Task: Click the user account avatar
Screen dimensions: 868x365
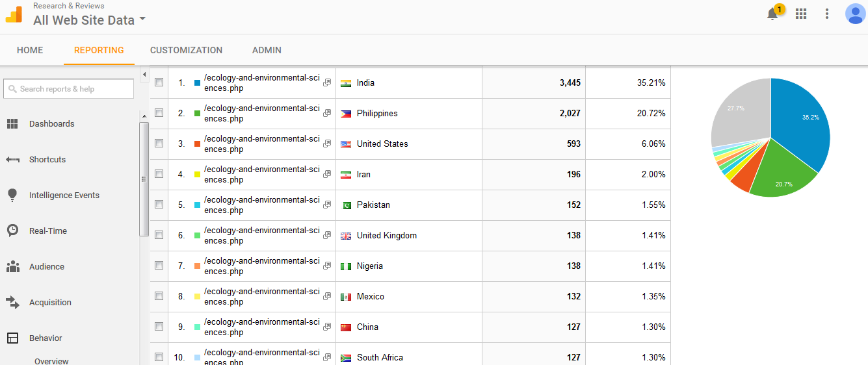Action: [855, 14]
